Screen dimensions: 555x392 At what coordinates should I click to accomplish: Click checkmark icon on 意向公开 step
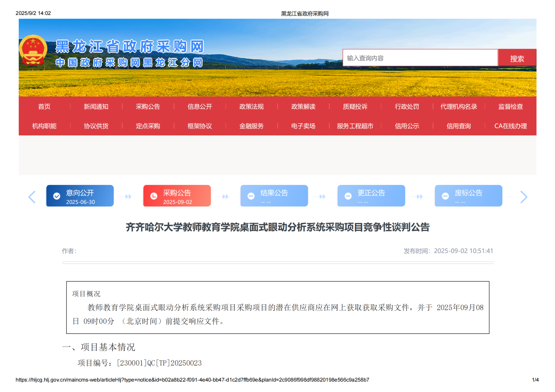pos(57,196)
